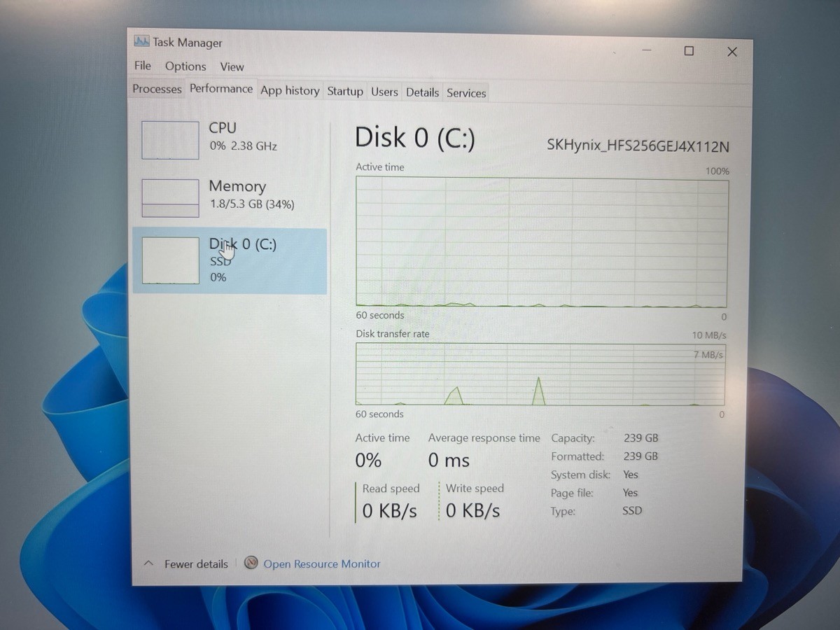Click the Task Manager title icon
The width and height of the screenshot is (840, 630).
pyautogui.click(x=141, y=41)
